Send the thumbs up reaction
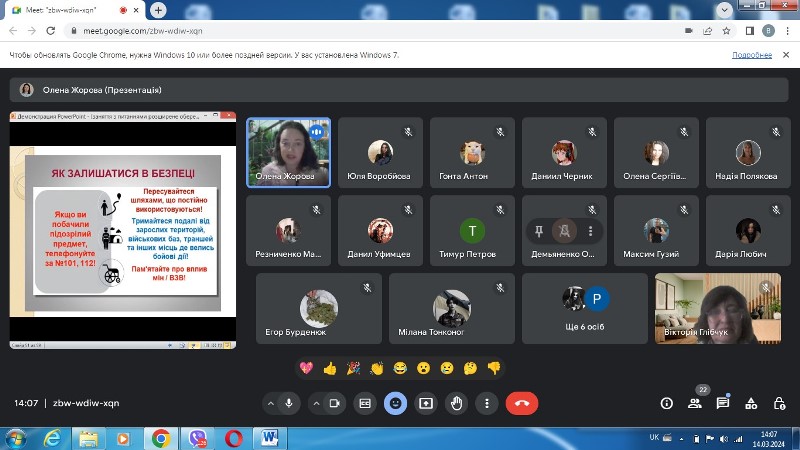This screenshot has width=800, height=450. [x=330, y=368]
